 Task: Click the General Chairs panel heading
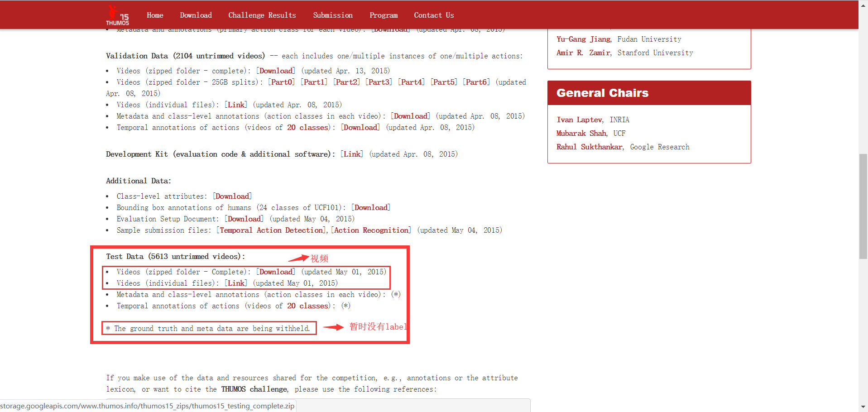649,93
